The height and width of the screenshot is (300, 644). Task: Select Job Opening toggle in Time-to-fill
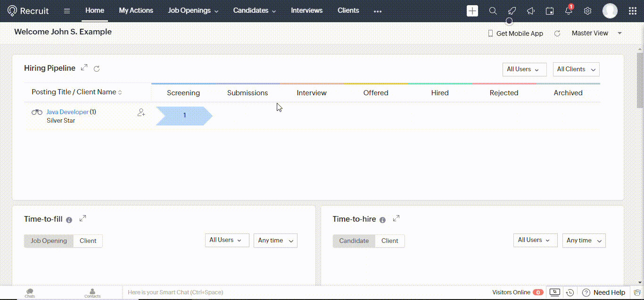49,241
